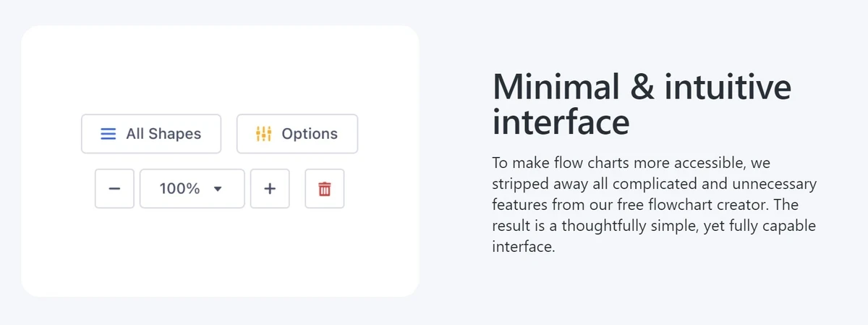Click the word 'interface' in the heading
Viewport: 868px width, 325px height.
point(561,122)
